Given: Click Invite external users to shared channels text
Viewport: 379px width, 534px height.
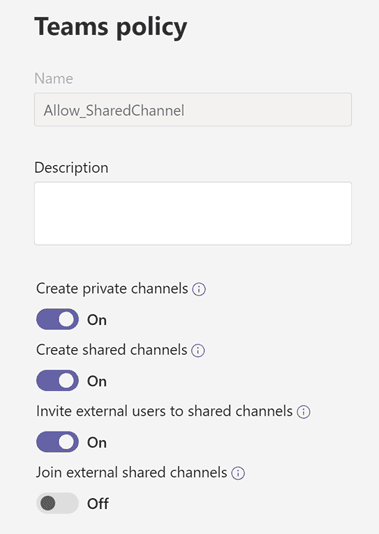Looking at the screenshot, I should coord(164,411).
